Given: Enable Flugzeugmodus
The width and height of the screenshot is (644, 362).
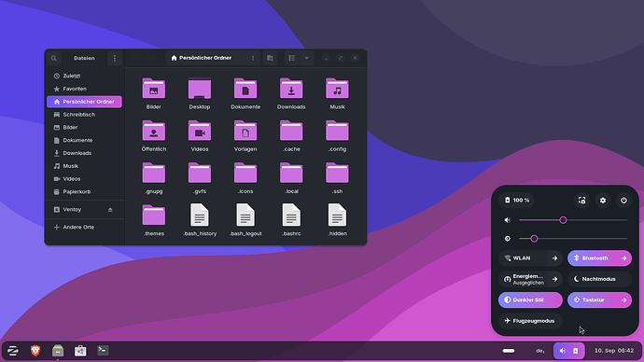Looking at the screenshot, I should (x=530, y=321).
